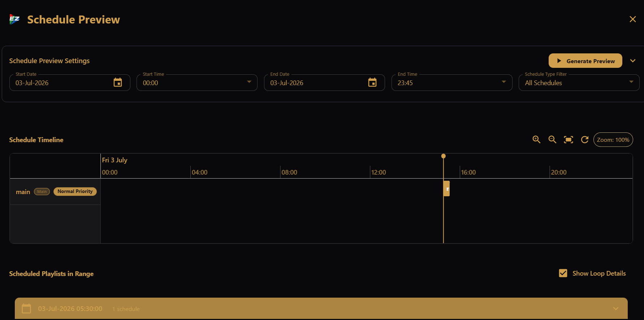Screen dimensions: 644x320
Task: Uncheck the Show Loop Details checkbox
Action: click(x=563, y=273)
